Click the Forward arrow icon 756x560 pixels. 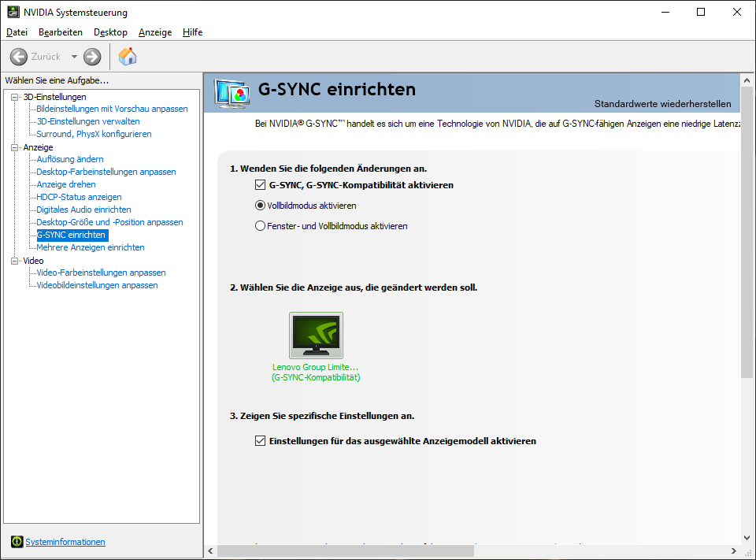(92, 57)
